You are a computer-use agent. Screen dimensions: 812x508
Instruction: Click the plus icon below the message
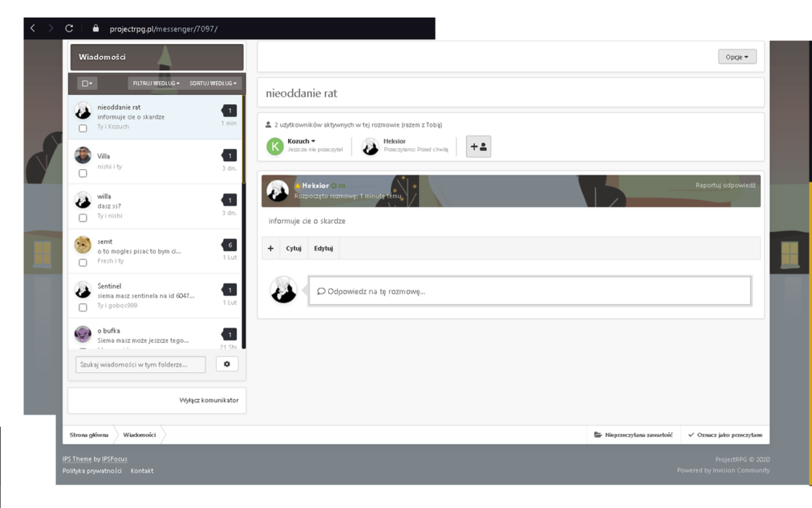(270, 248)
